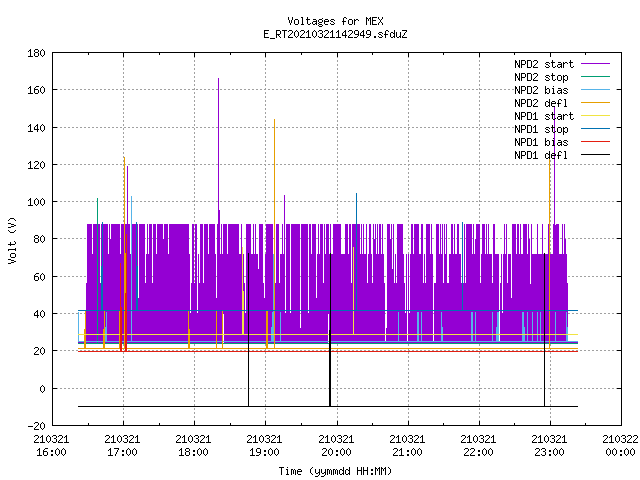This screenshot has height=480, width=640.
Task: Click the 'NPD1 defl' legend label
Action: click(x=541, y=156)
